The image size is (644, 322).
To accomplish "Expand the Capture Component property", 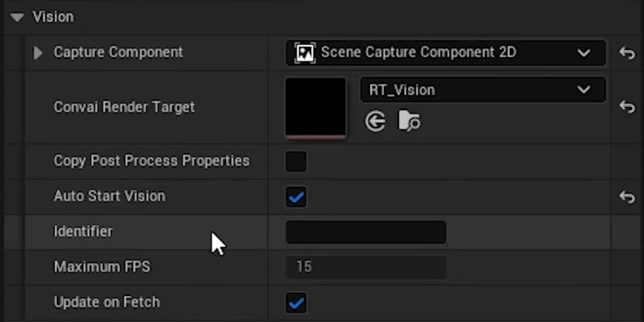I will [38, 53].
